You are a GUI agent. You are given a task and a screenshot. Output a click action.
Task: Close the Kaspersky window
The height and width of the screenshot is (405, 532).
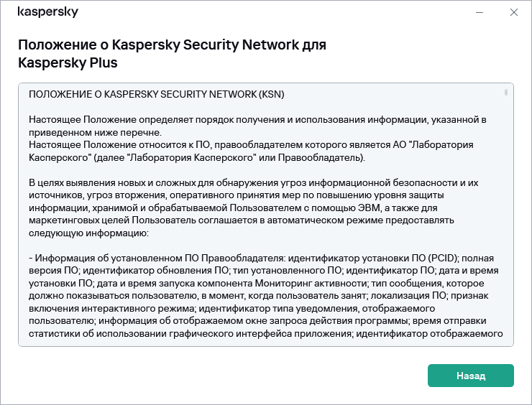coord(513,12)
